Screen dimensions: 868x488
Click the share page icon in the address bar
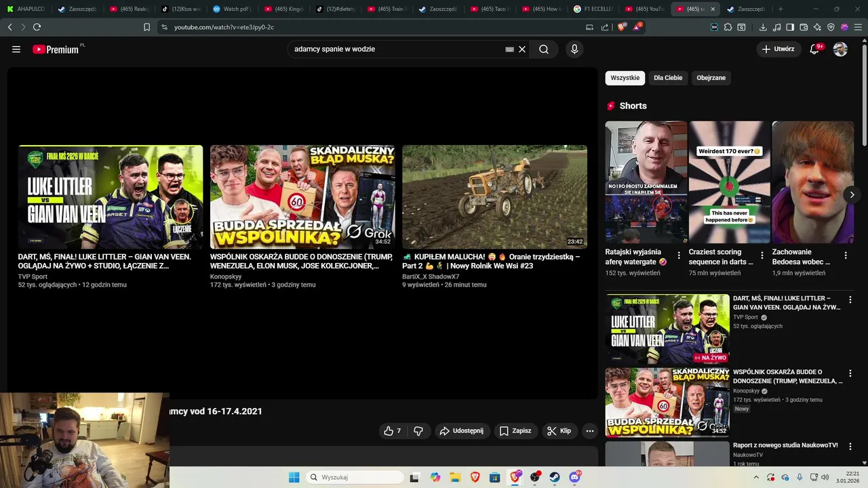tap(605, 27)
